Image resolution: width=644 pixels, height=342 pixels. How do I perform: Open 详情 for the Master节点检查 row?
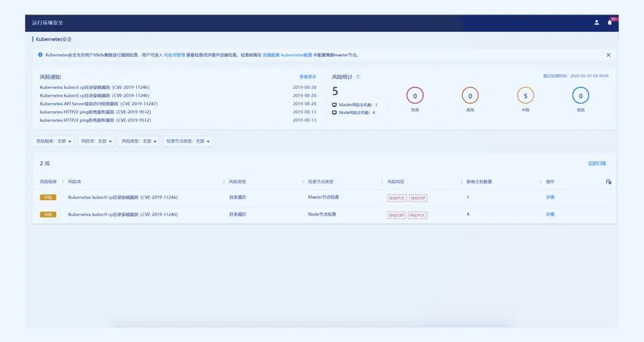(550, 197)
